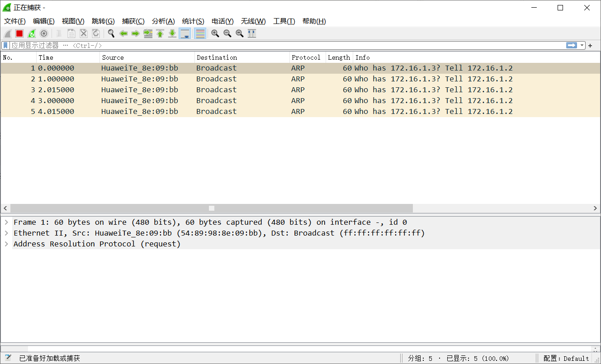Stop the running packet capture

pyautogui.click(x=19, y=33)
